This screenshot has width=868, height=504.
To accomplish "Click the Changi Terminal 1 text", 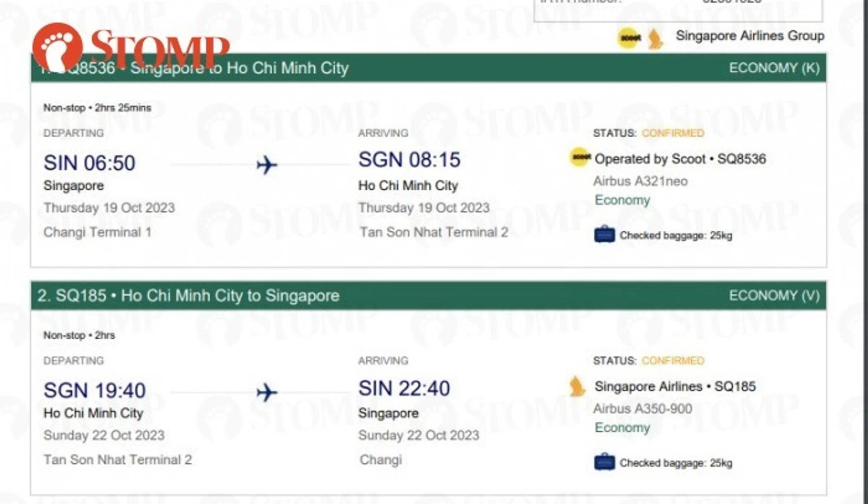I will (97, 232).
